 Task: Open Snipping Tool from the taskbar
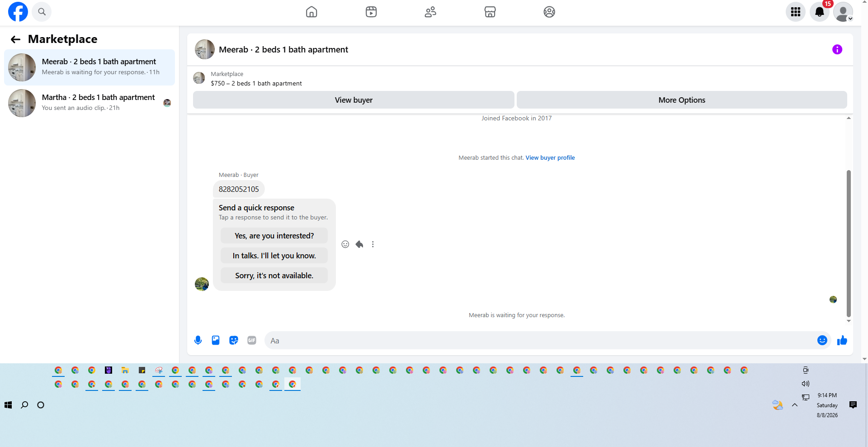tap(159, 370)
